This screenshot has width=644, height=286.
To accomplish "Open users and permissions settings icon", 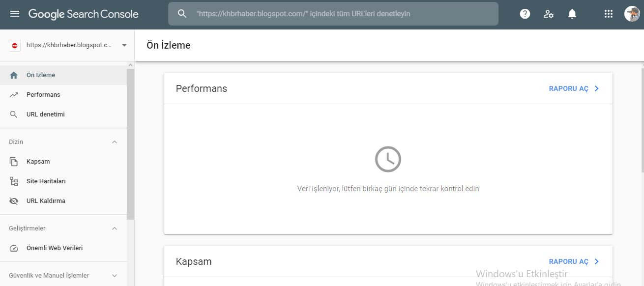I will point(549,14).
